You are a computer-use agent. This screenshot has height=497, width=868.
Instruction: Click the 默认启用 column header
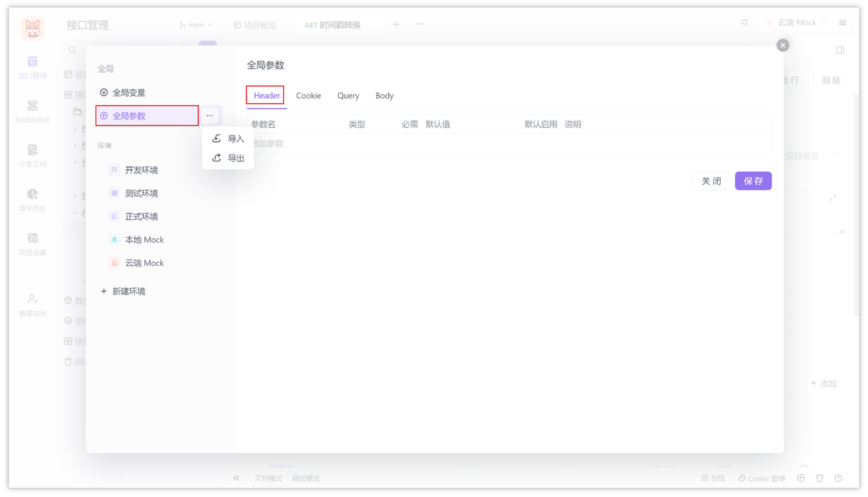coord(540,125)
